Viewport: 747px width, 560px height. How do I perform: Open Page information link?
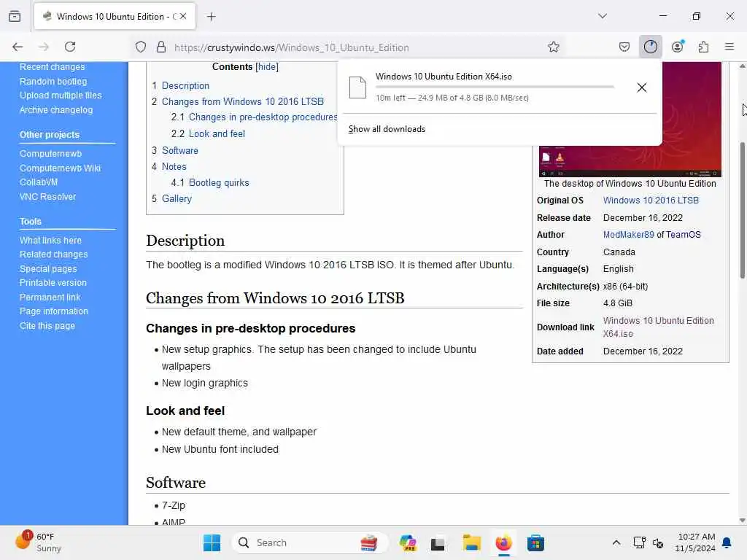point(54,311)
